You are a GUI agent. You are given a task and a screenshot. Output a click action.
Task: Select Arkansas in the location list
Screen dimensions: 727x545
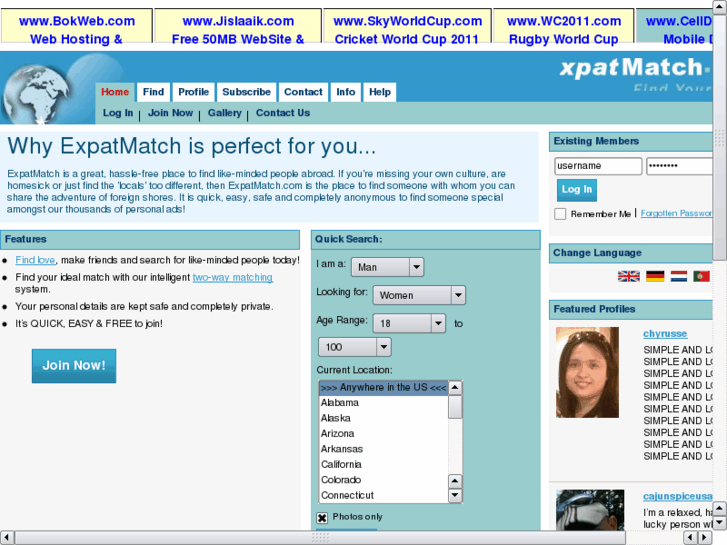pos(383,449)
